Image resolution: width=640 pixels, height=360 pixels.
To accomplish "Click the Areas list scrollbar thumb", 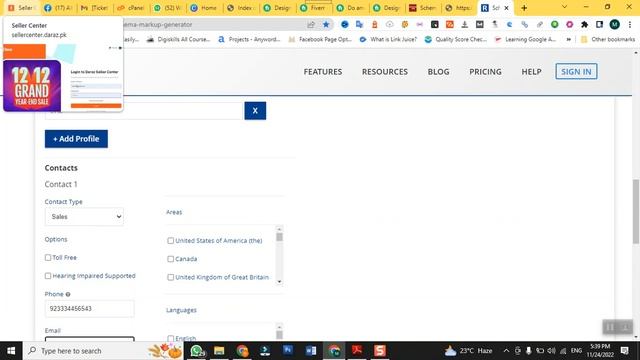I will (279, 237).
